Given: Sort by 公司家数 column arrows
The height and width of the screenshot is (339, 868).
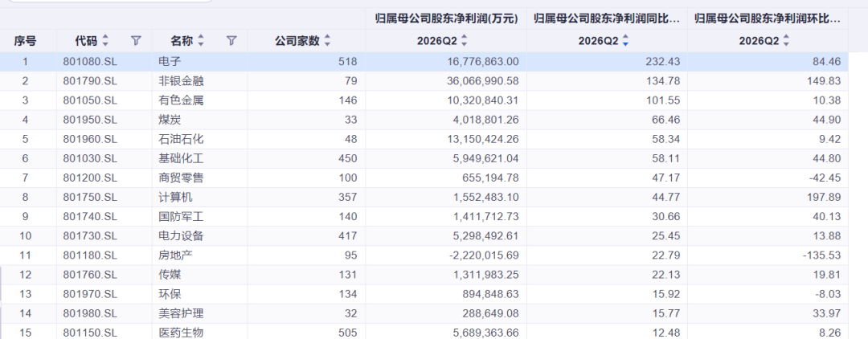Looking at the screenshot, I should (x=327, y=40).
